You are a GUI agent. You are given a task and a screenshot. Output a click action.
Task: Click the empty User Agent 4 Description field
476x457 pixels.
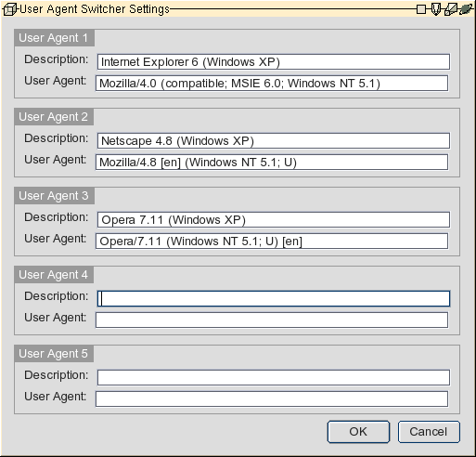tap(274, 299)
